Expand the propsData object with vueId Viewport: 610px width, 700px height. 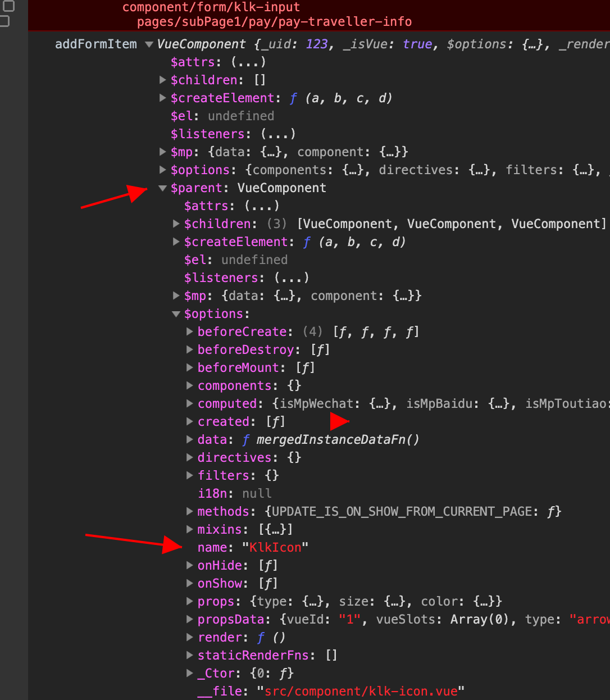point(190,620)
